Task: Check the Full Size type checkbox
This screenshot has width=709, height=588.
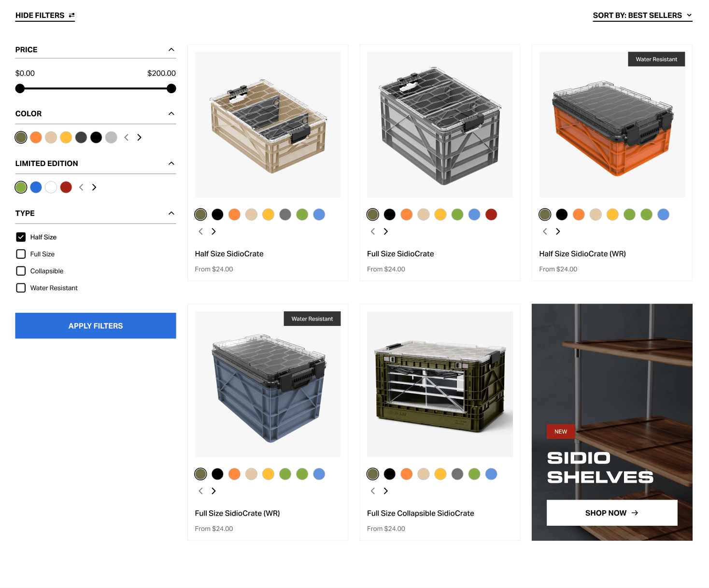Action: (x=21, y=254)
